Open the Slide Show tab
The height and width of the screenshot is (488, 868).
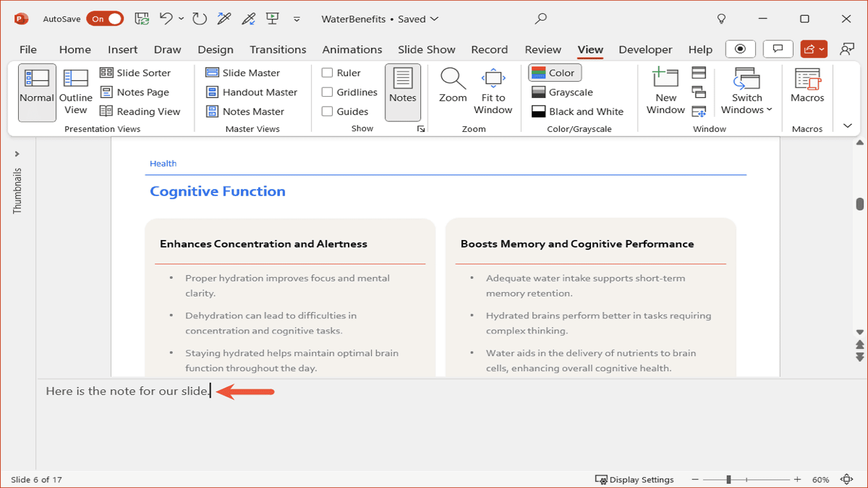(426, 49)
